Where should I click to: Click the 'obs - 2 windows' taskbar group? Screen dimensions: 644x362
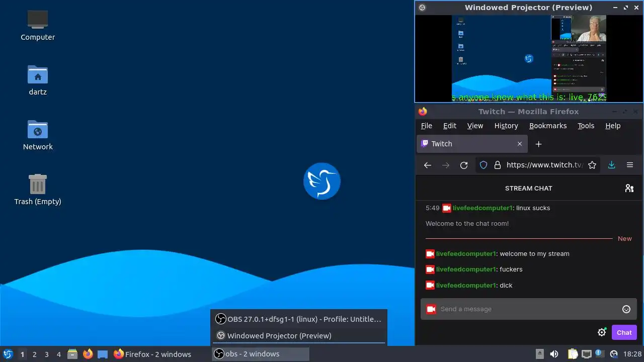261,354
